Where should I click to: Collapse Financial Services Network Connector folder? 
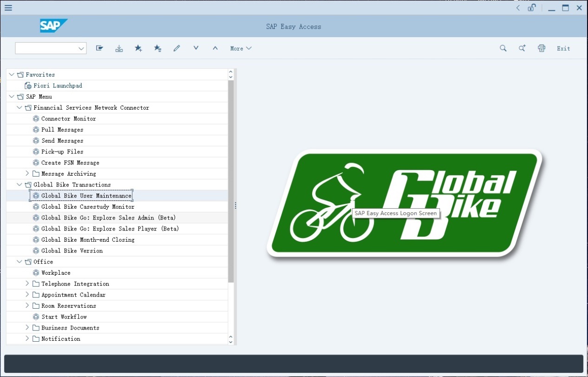pos(20,107)
